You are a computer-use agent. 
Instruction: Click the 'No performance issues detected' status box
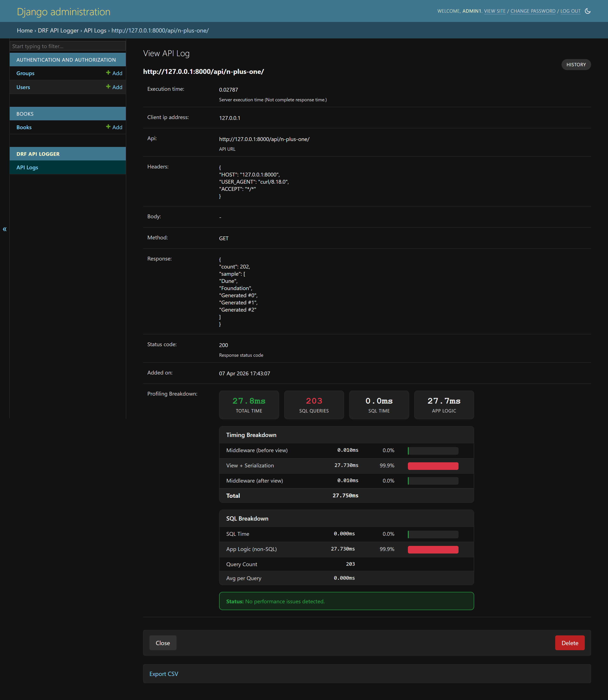(x=346, y=601)
